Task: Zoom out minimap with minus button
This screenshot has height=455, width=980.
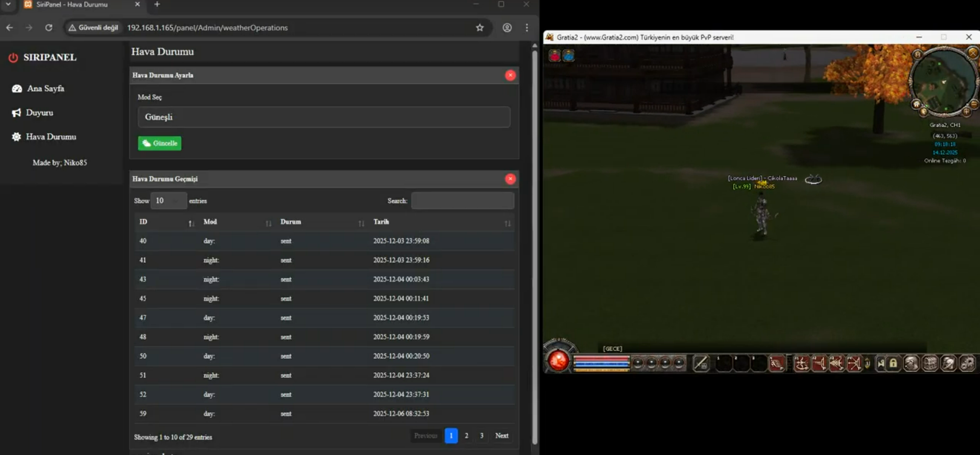Action: pos(974,104)
